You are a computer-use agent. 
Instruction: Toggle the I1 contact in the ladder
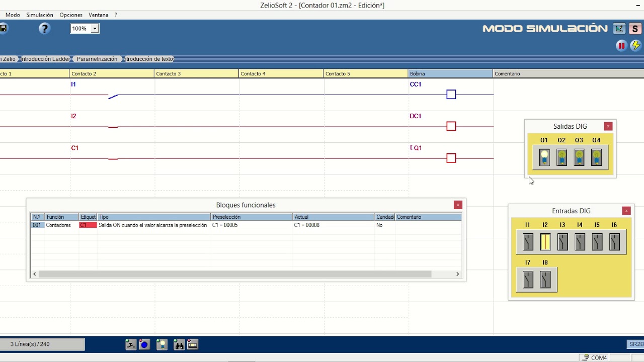coord(113,96)
